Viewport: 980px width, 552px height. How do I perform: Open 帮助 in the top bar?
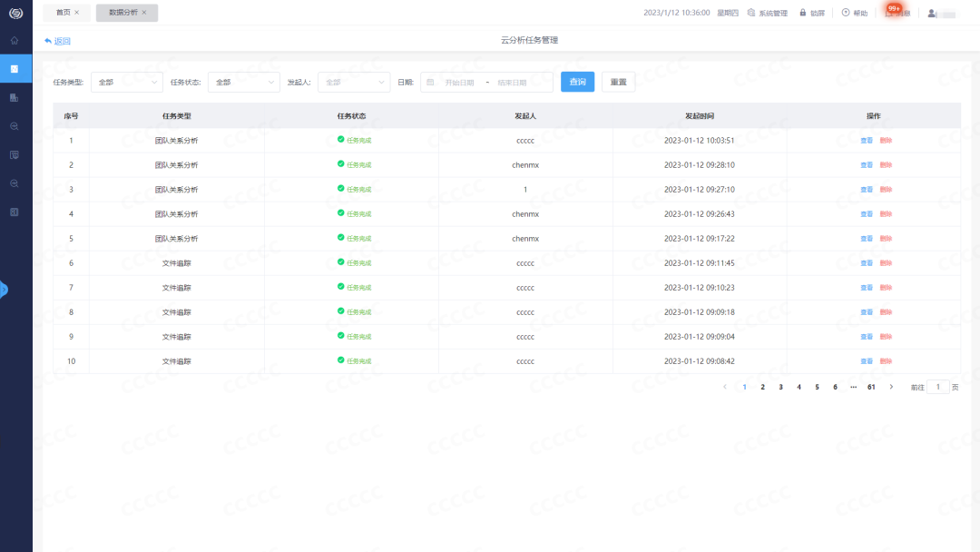pos(855,13)
